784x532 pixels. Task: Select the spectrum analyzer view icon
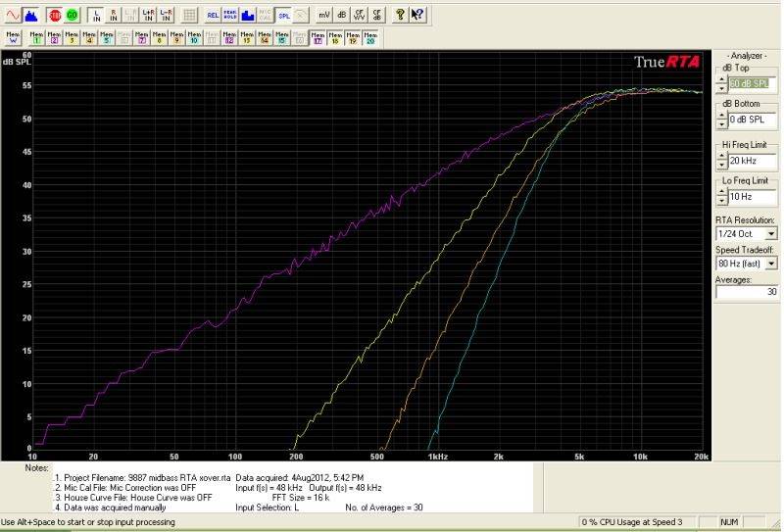31,15
